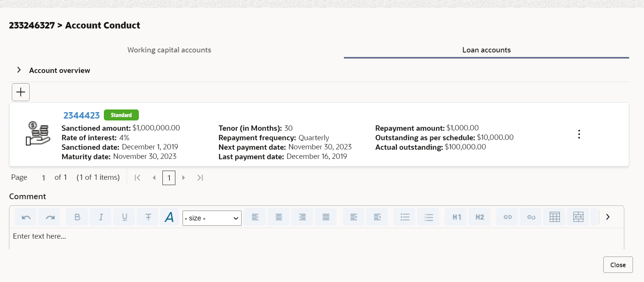Undo the last comment edit

26,217
